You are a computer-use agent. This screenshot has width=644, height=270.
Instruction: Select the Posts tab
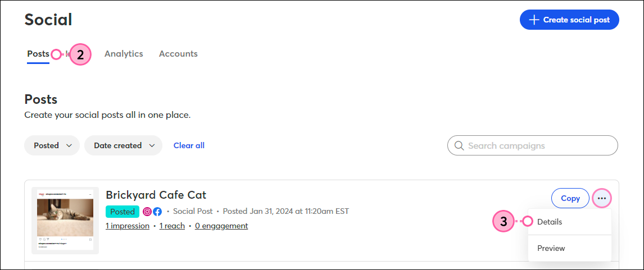(x=38, y=54)
